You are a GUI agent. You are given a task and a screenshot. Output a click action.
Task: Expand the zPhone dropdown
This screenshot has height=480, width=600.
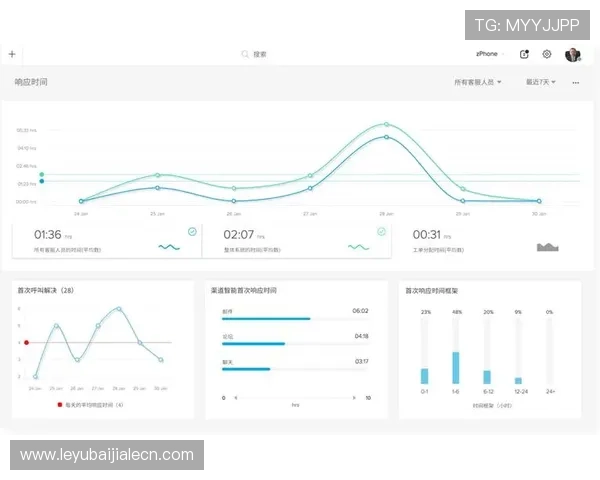(490, 54)
